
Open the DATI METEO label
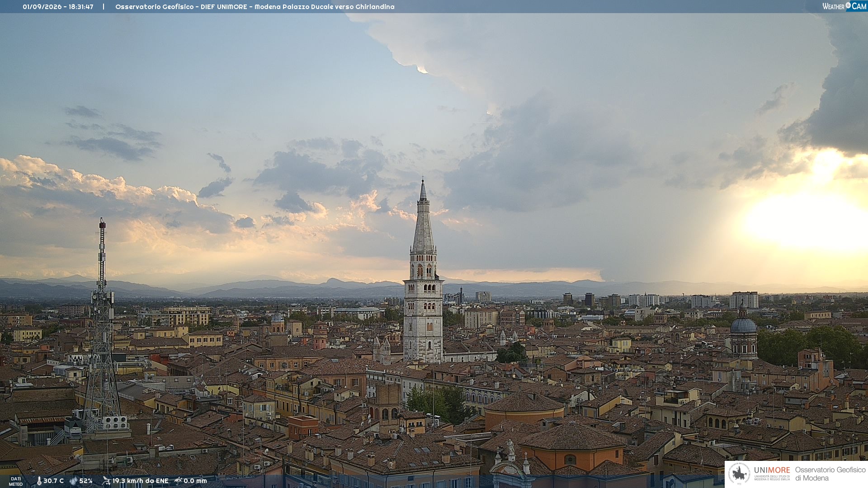(16, 481)
